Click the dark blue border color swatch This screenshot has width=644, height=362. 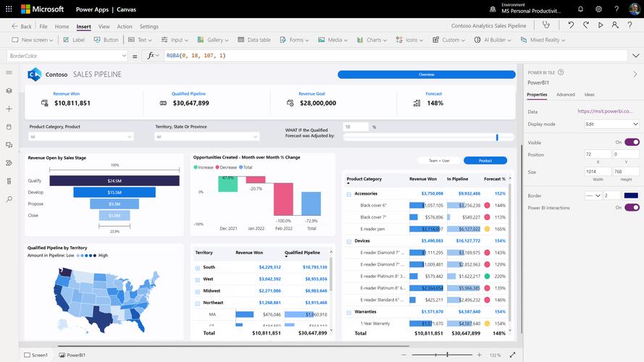[x=631, y=195]
